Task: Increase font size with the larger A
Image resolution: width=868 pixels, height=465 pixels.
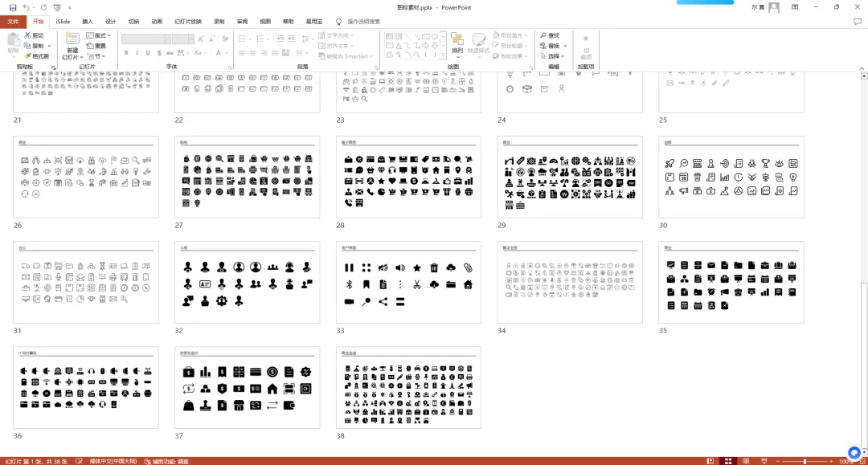Action: [x=200, y=39]
